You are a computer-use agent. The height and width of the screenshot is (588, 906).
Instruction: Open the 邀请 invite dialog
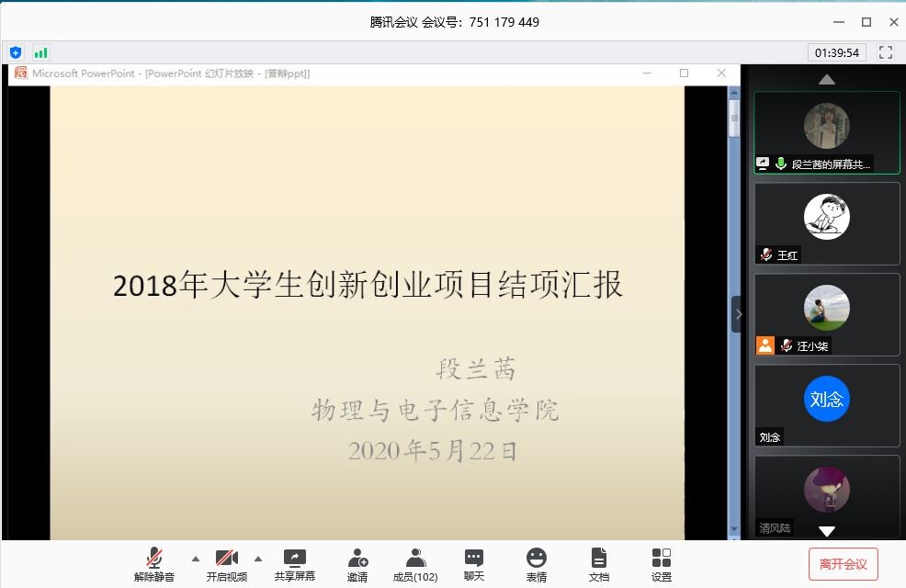tap(357, 564)
